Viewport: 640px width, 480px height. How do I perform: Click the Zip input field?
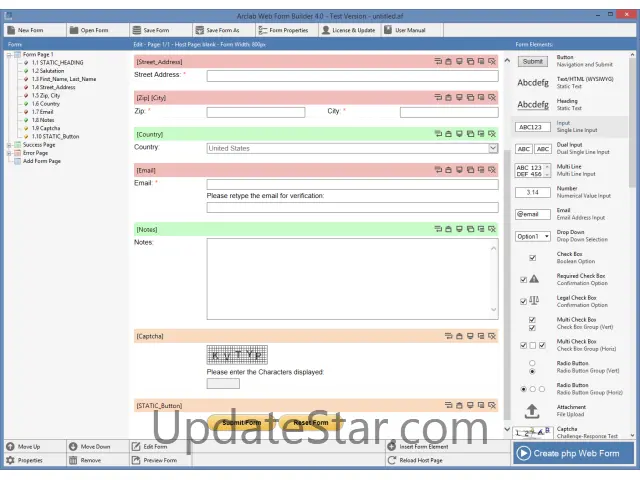pos(256,112)
